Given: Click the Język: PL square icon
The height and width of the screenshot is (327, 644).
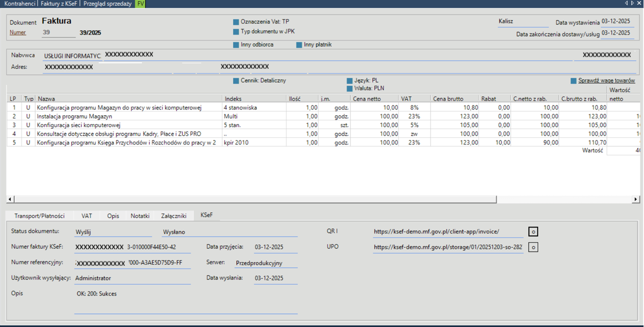Looking at the screenshot, I should coord(349,81).
